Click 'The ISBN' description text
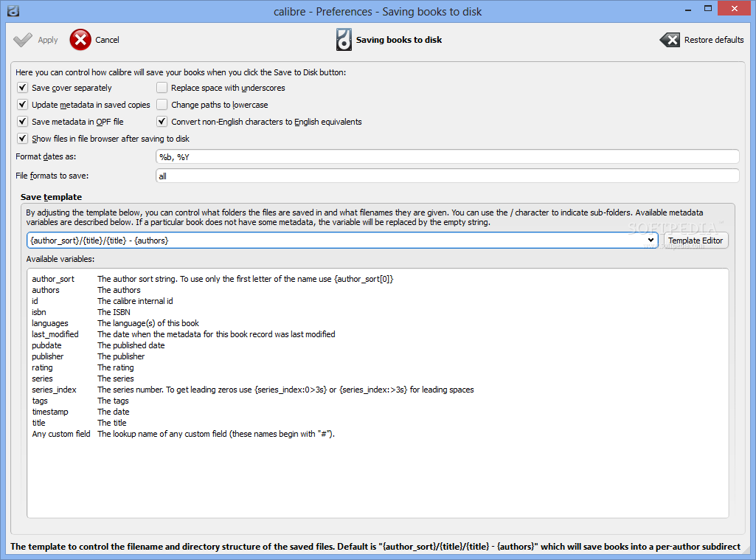756x560 pixels. click(x=114, y=312)
